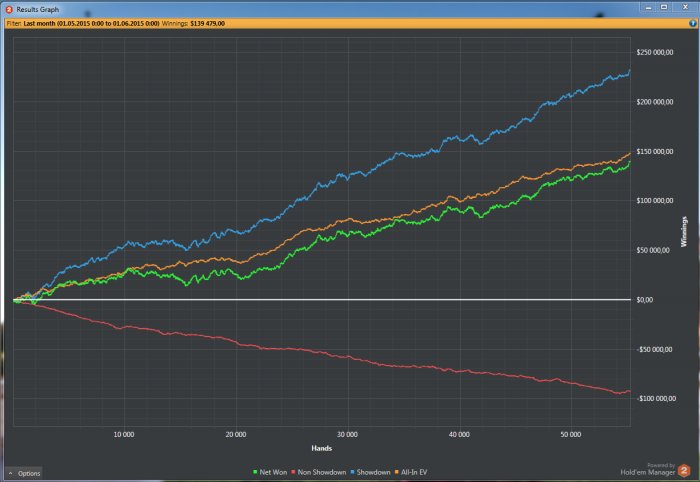700x482 pixels.
Task: Close the Results Graph window
Action: tap(685, 7)
